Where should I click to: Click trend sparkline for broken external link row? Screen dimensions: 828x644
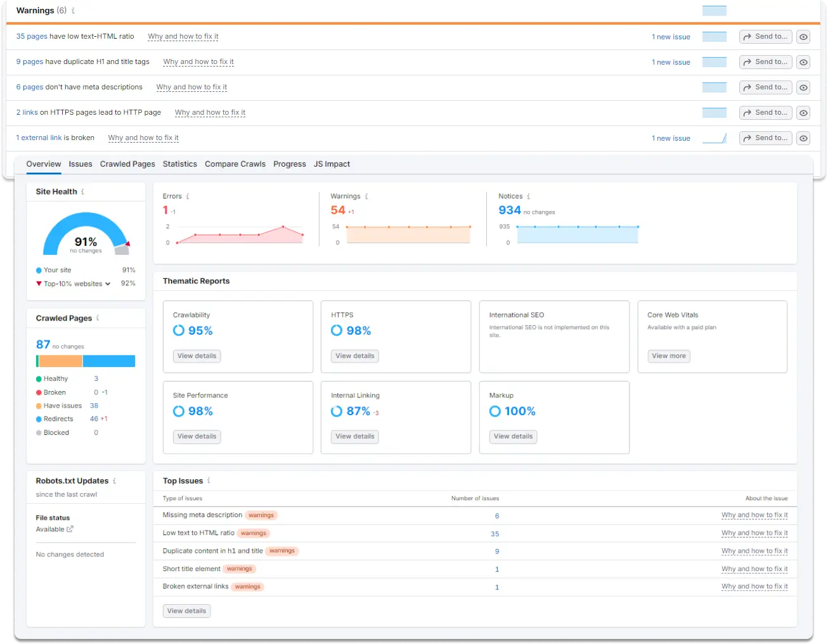[x=715, y=138]
